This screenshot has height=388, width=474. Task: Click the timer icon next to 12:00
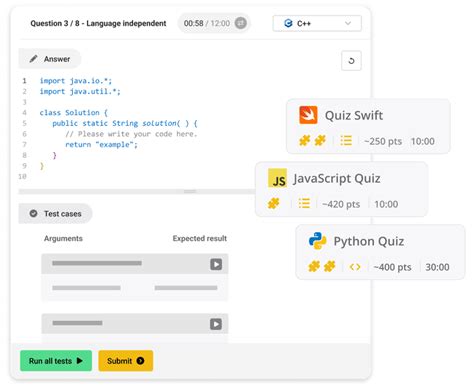coord(241,23)
